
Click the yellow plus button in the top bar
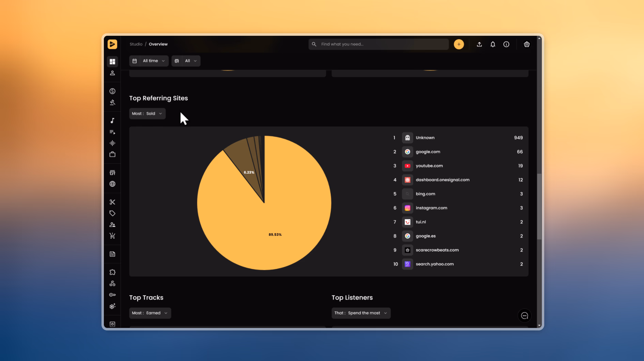pos(459,44)
